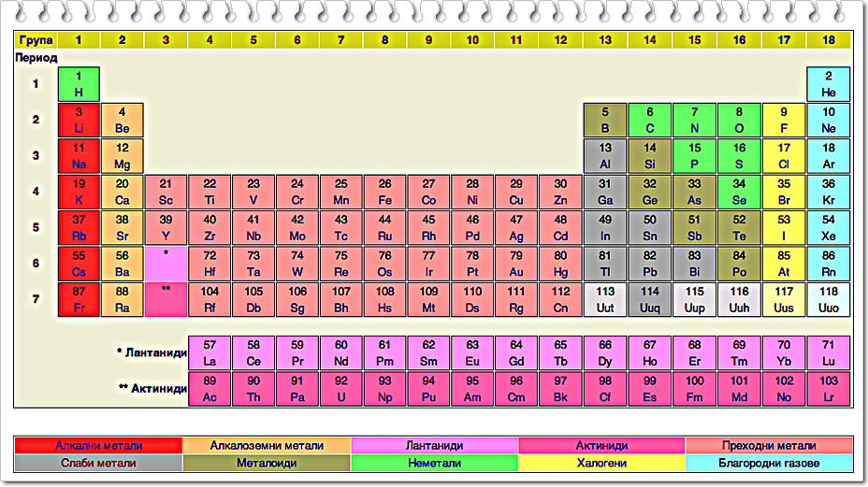Click the Tin (Sn) element cell
Screen dimensions: 868x487
click(x=650, y=228)
